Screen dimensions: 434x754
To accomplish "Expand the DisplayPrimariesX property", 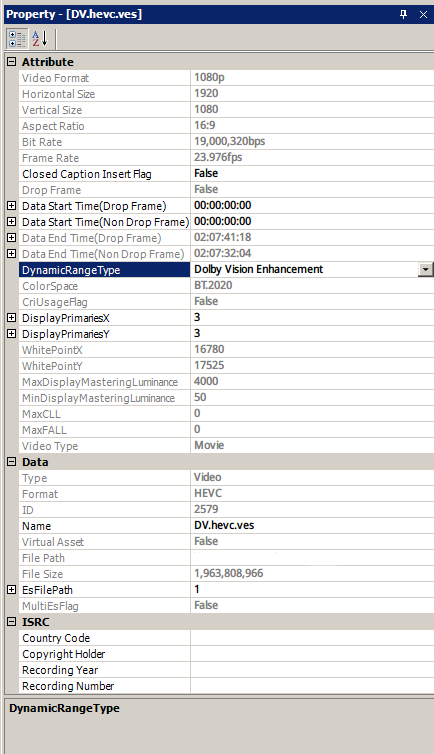I will [12, 318].
